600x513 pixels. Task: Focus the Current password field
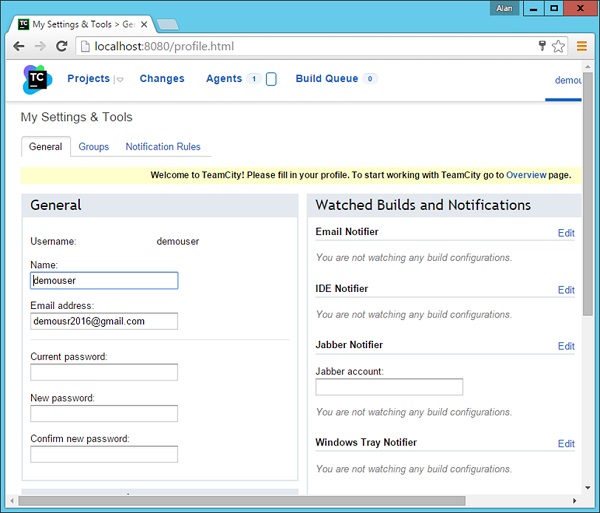[x=104, y=372]
